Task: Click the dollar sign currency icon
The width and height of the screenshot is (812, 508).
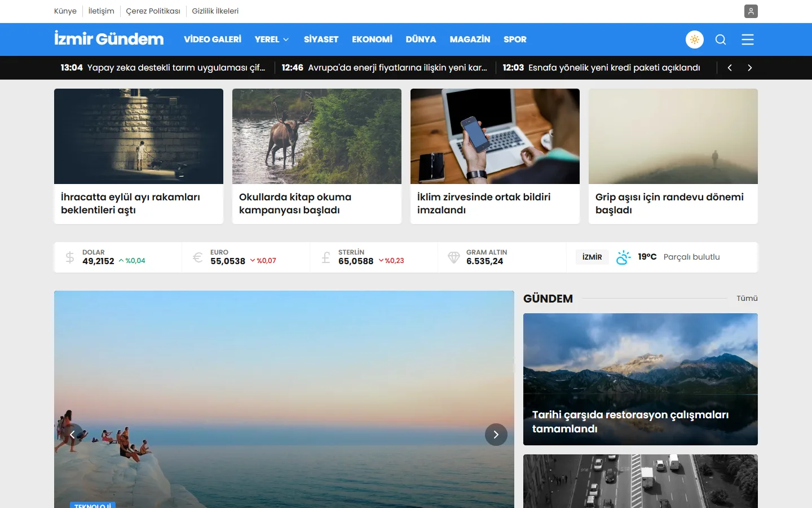Action: pyautogui.click(x=70, y=257)
